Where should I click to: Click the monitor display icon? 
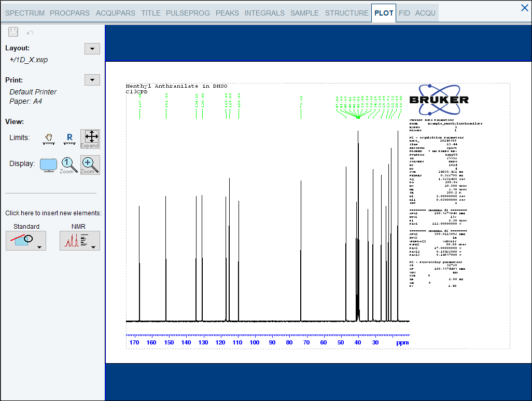click(49, 165)
